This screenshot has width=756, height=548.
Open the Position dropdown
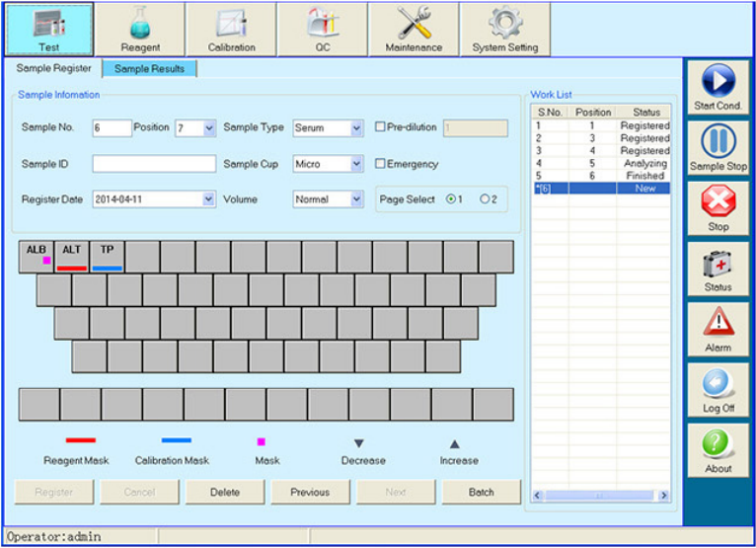click(209, 128)
